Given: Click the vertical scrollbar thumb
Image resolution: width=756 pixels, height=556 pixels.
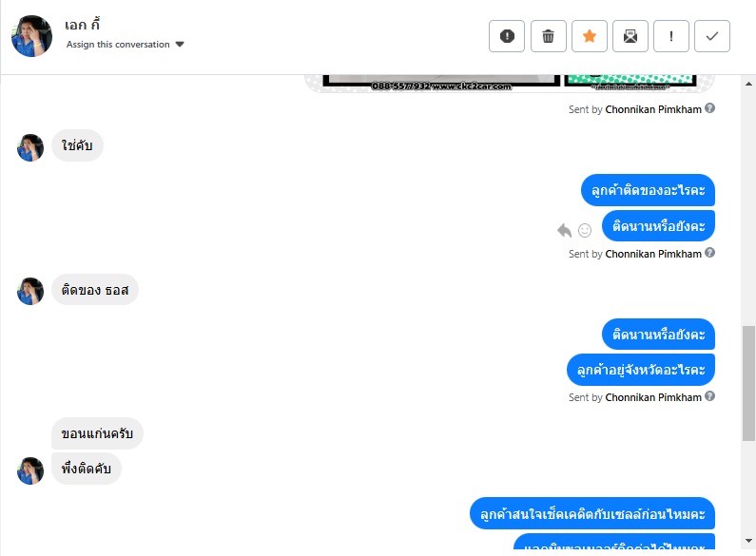Looking at the screenshot, I should point(748,383).
